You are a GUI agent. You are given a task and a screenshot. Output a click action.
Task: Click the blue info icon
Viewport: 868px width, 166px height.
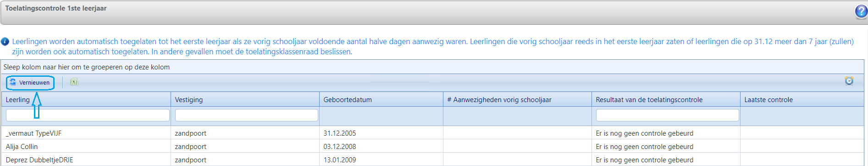pyautogui.click(x=5, y=42)
